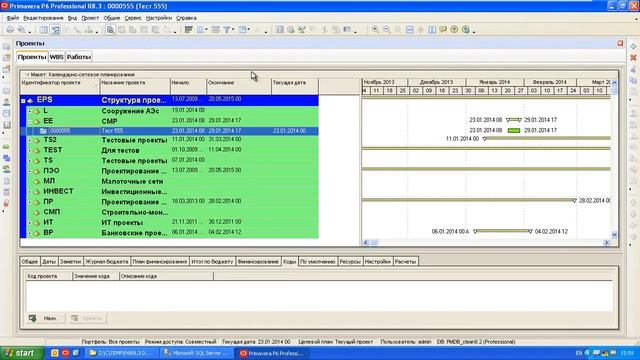This screenshot has height=360, width=640.
Task: Click the Gantt chart left scroll arrow
Action: click(366, 243)
